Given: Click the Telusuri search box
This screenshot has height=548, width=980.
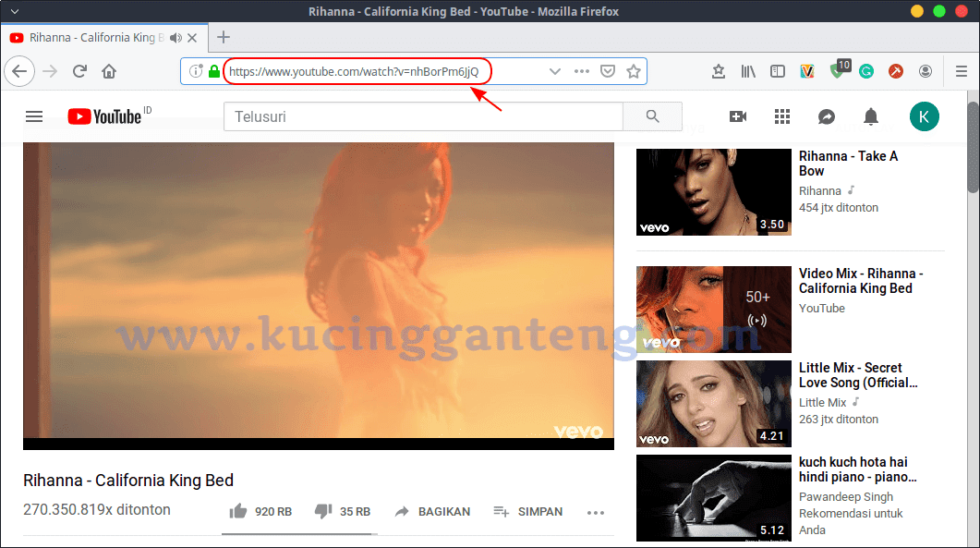Looking at the screenshot, I should 423,116.
